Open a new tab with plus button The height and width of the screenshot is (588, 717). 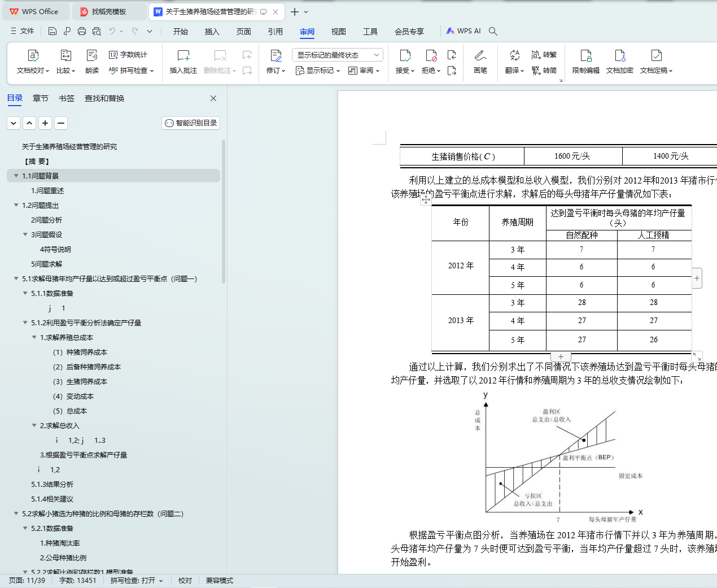point(295,11)
